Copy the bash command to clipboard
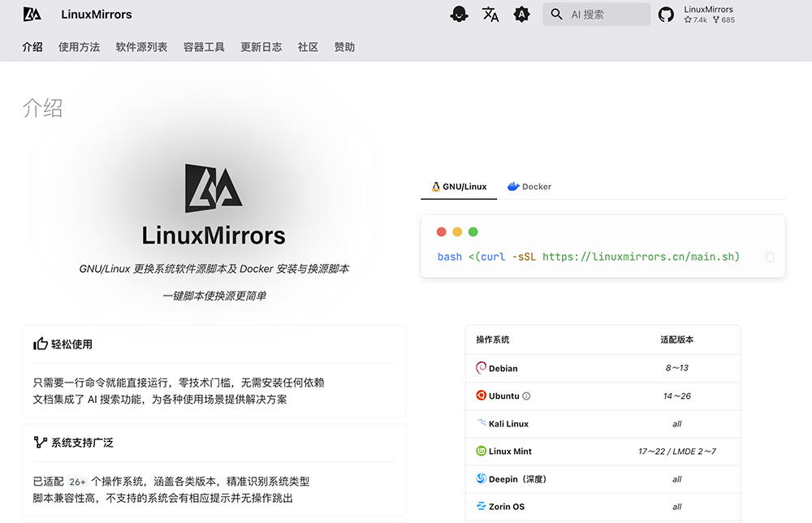 pyautogui.click(x=770, y=257)
